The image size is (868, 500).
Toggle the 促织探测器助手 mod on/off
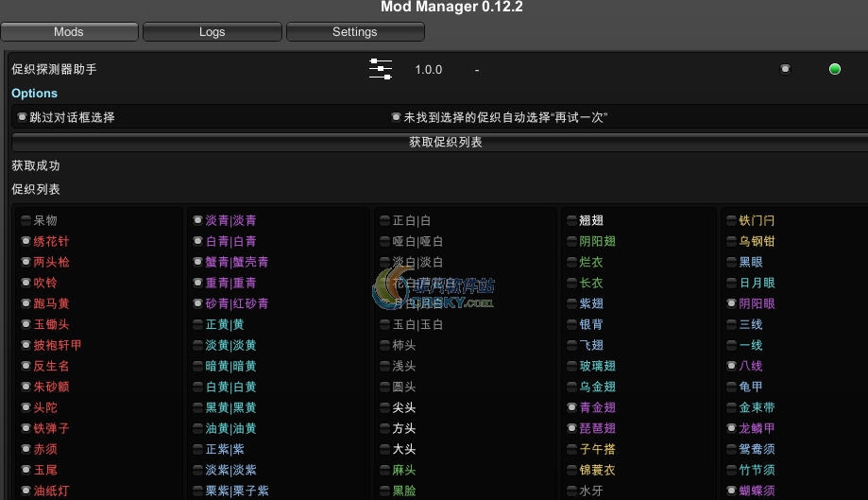[785, 69]
